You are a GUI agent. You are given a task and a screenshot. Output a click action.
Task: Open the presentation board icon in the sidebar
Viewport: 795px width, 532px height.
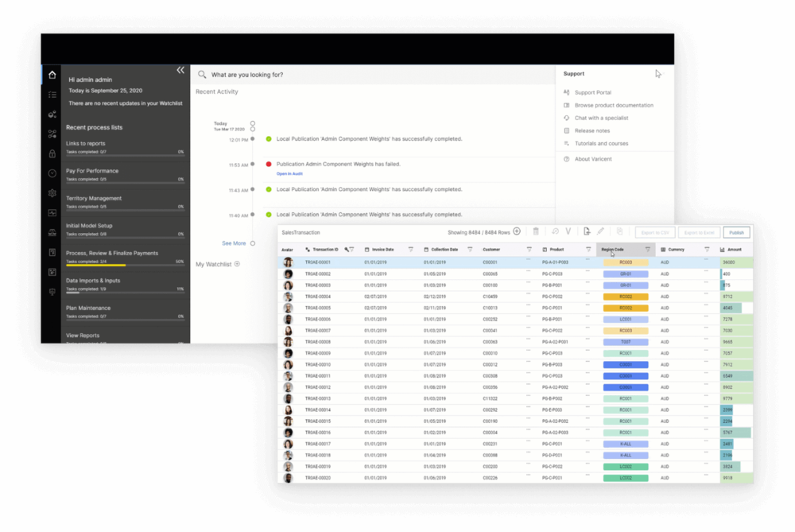52,292
